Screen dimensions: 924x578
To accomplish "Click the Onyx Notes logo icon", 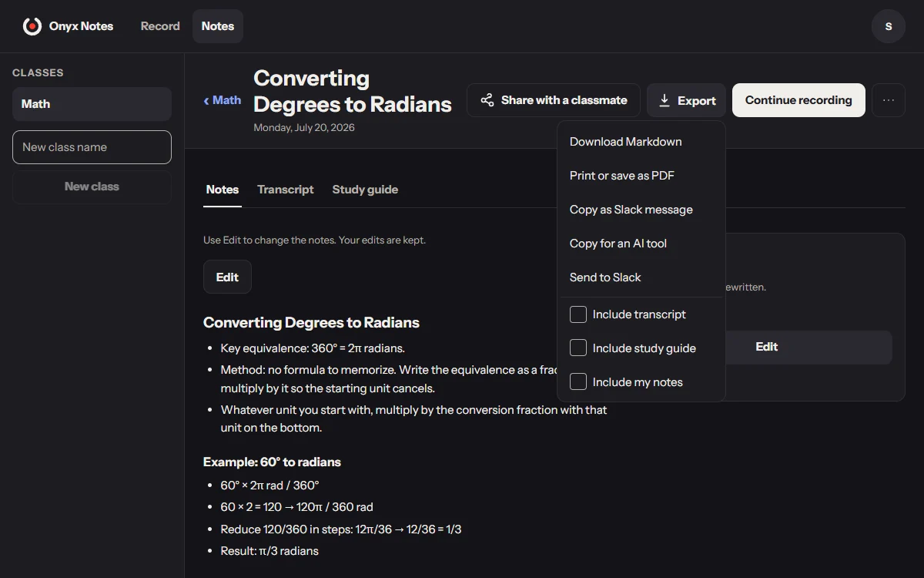I will pos(32,26).
